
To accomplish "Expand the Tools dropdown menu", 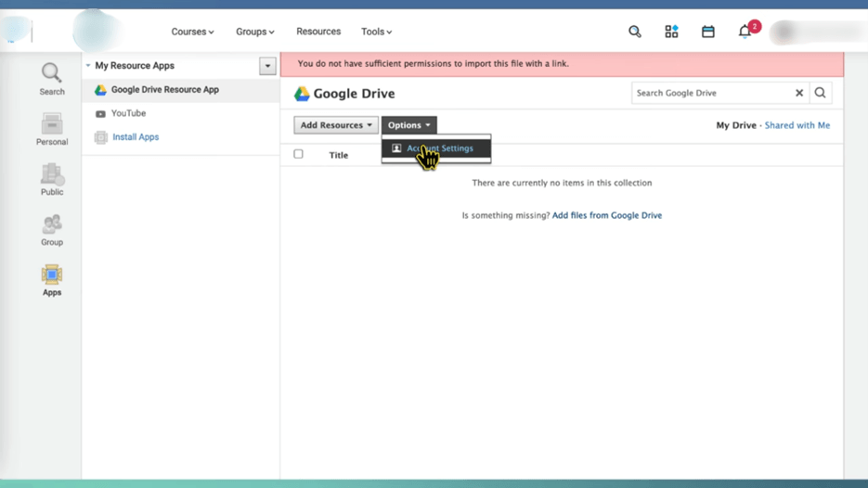I will (x=376, y=32).
